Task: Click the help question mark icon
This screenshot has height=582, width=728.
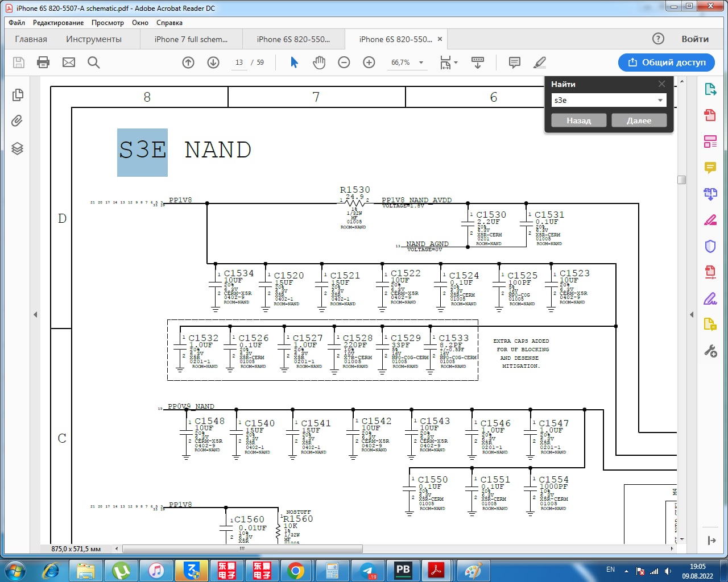Action: pos(658,39)
